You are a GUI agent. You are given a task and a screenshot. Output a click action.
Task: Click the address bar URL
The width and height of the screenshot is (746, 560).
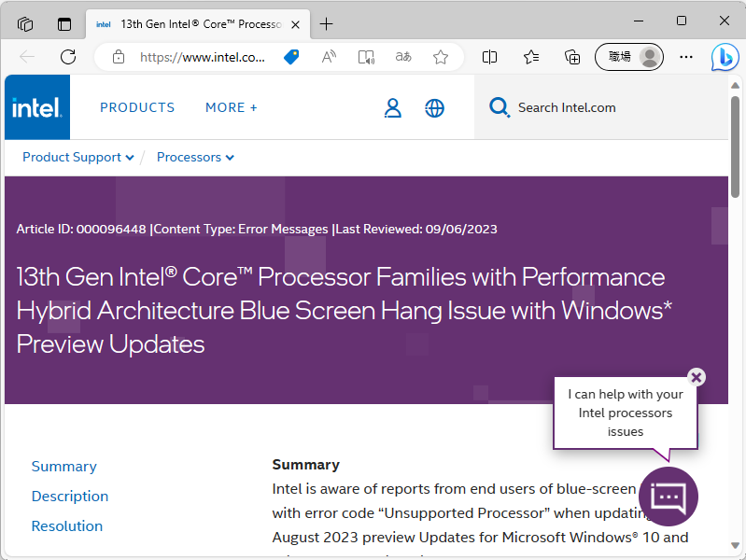[203, 58]
